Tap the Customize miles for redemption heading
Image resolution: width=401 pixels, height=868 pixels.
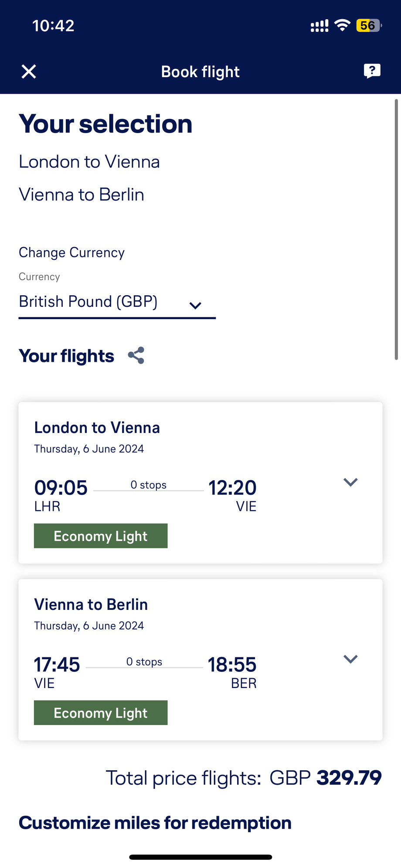pyautogui.click(x=155, y=823)
